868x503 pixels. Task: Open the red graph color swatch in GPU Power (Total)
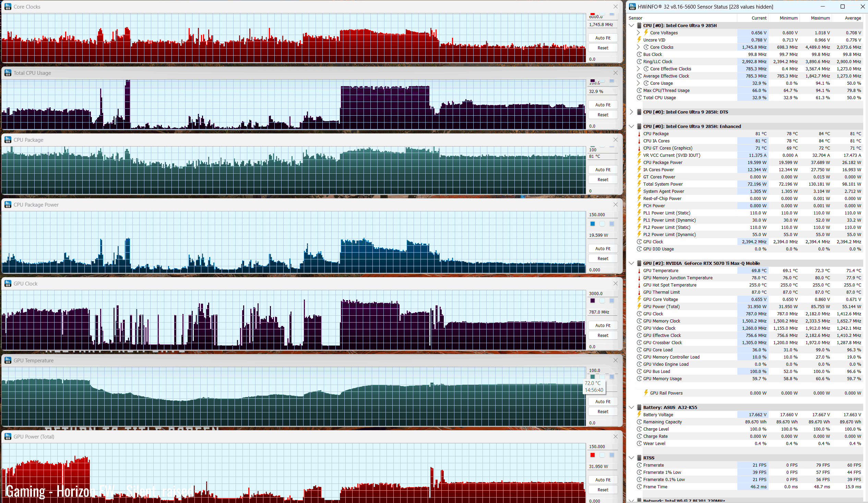click(593, 455)
